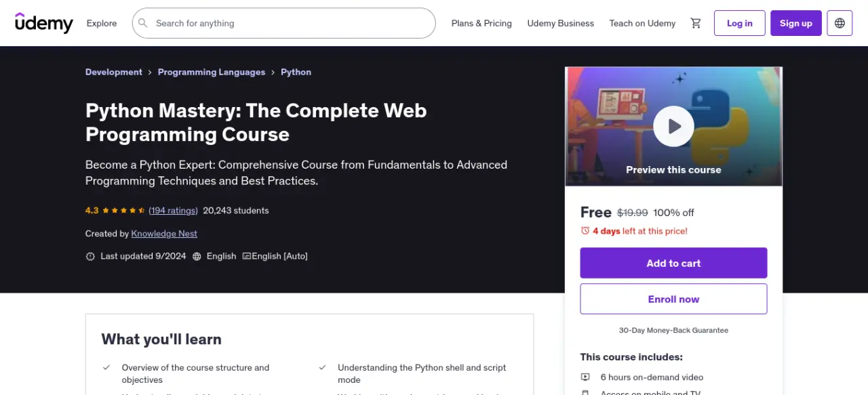Screen dimensions: 868x395
Task: Click checkmark beside course structure overview
Action: [106, 367]
